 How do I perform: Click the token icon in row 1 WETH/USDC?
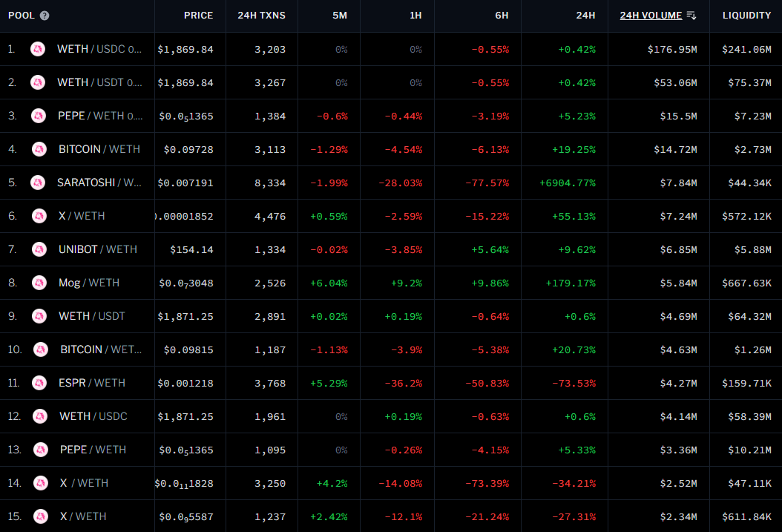38,49
